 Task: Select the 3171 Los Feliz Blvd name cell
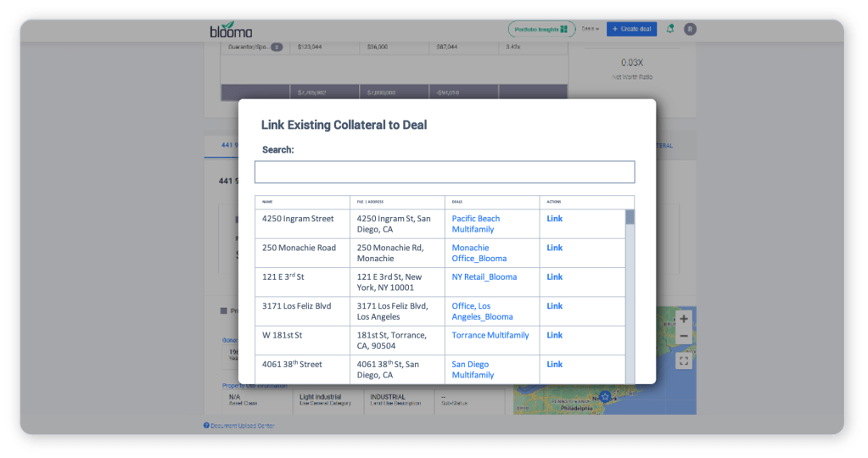coord(302,311)
